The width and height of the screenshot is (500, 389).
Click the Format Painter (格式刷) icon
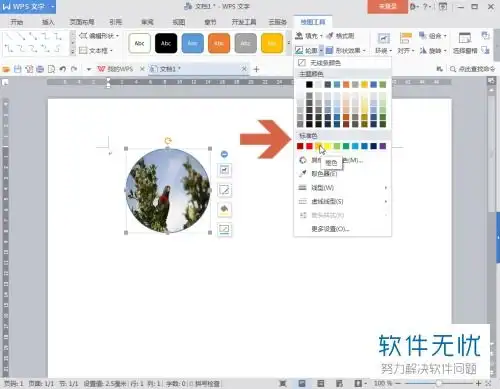[x=330, y=36]
